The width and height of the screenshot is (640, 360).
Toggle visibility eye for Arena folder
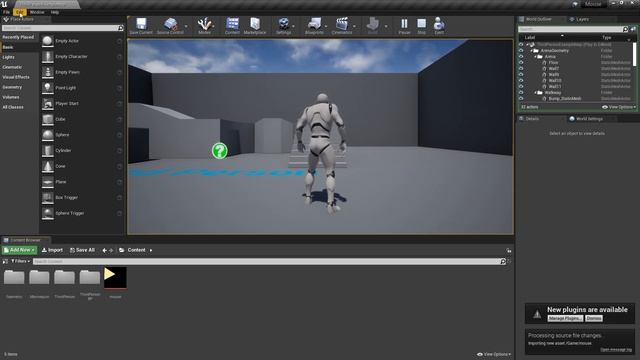(521, 57)
